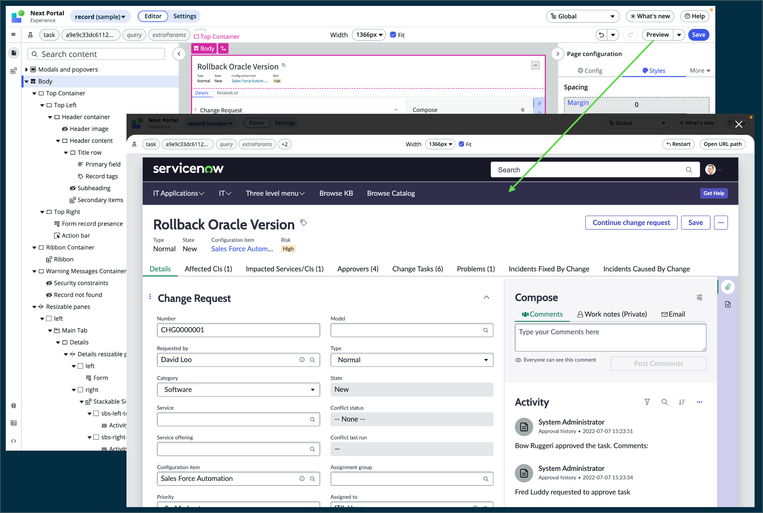Click Restart button in preview toolbar
Image resolution: width=763 pixels, height=513 pixels.
[678, 144]
